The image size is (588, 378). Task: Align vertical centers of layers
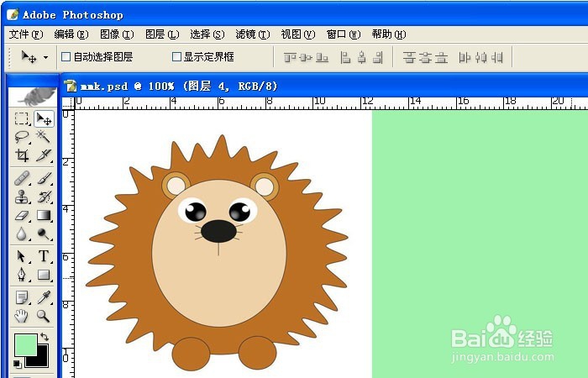[306, 57]
